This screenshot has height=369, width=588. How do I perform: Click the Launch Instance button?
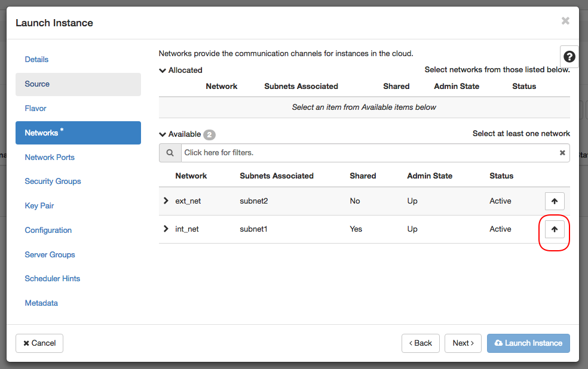528,343
